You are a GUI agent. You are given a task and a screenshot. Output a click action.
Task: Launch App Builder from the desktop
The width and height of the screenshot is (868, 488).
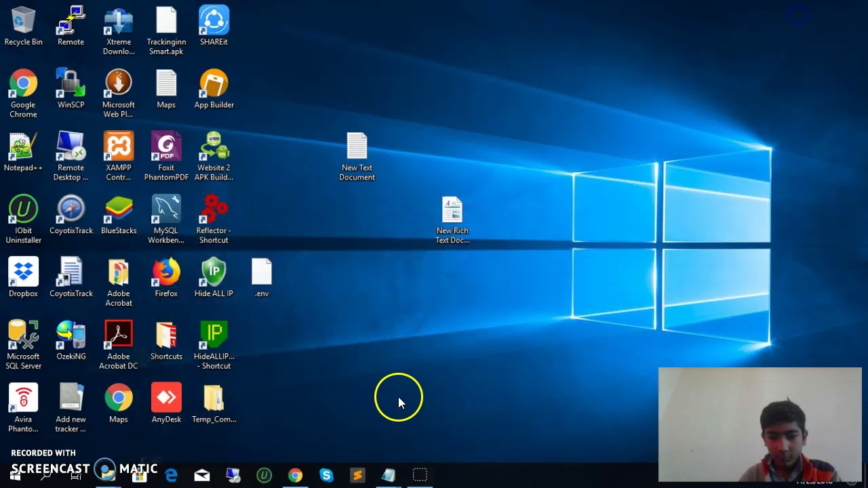214,89
